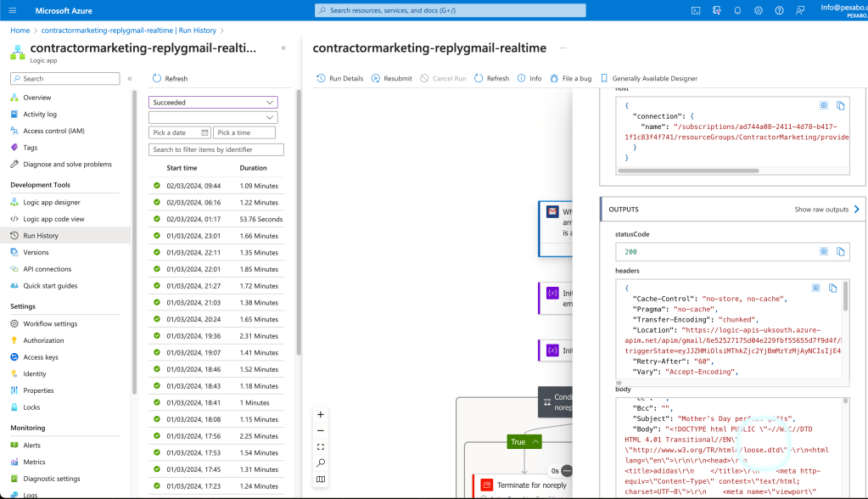868x499 pixels.
Task: Click File a bug
Action: [x=571, y=79]
